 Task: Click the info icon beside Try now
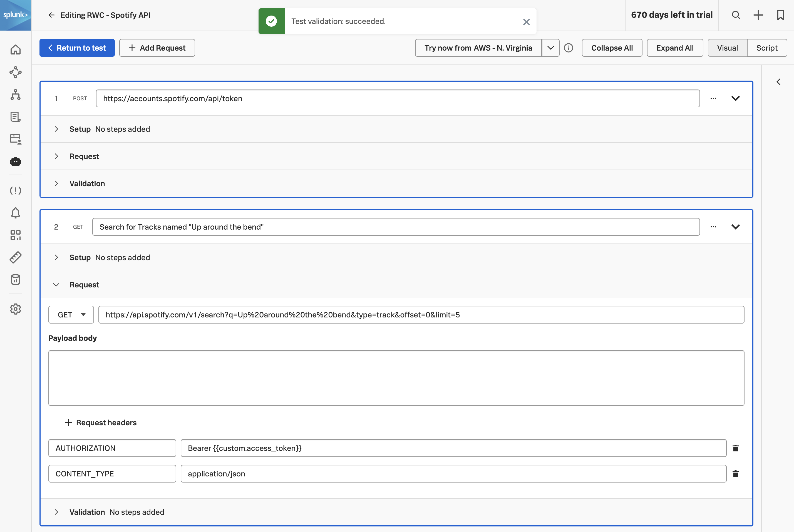click(568, 48)
